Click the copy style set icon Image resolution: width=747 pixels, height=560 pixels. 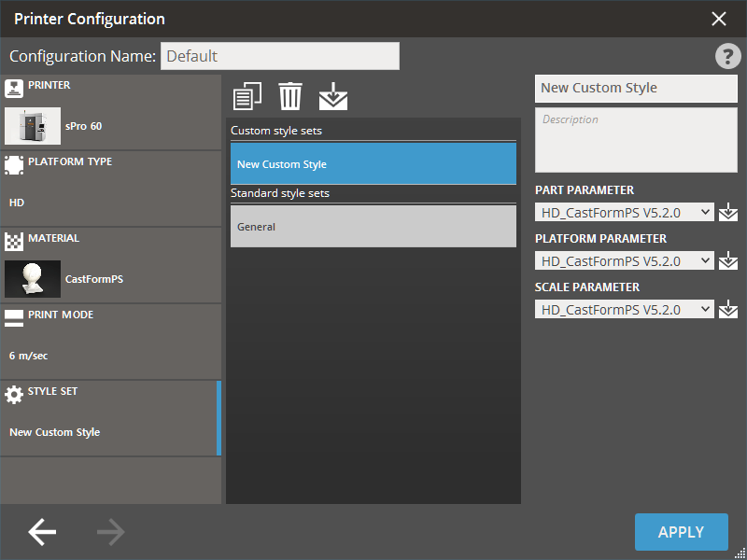(x=247, y=96)
